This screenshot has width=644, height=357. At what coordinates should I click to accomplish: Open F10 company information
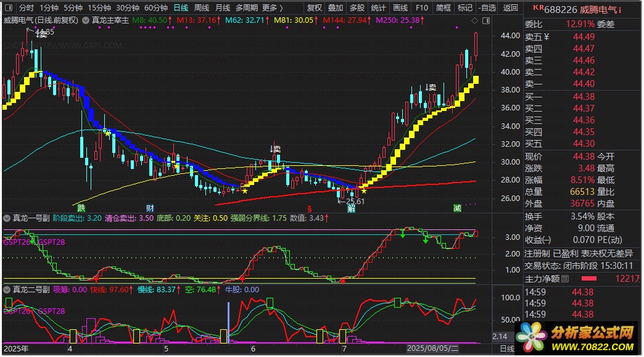pyautogui.click(x=421, y=8)
